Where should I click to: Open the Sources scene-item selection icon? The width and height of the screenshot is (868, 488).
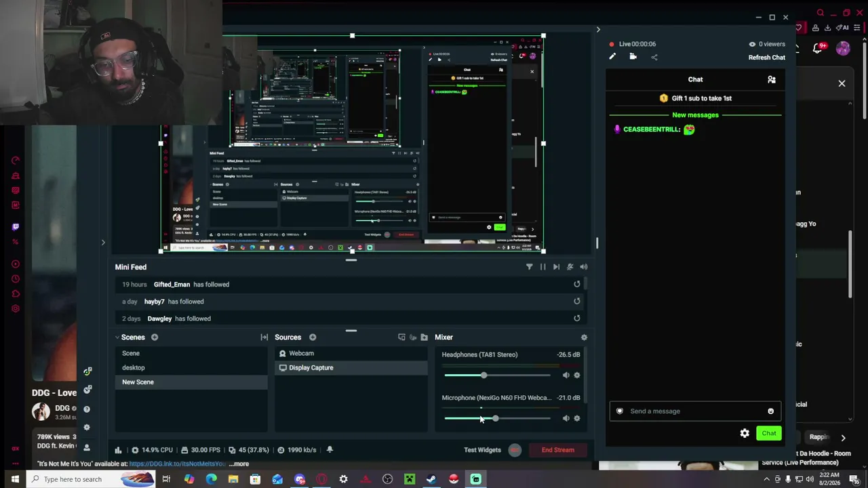[x=401, y=338]
